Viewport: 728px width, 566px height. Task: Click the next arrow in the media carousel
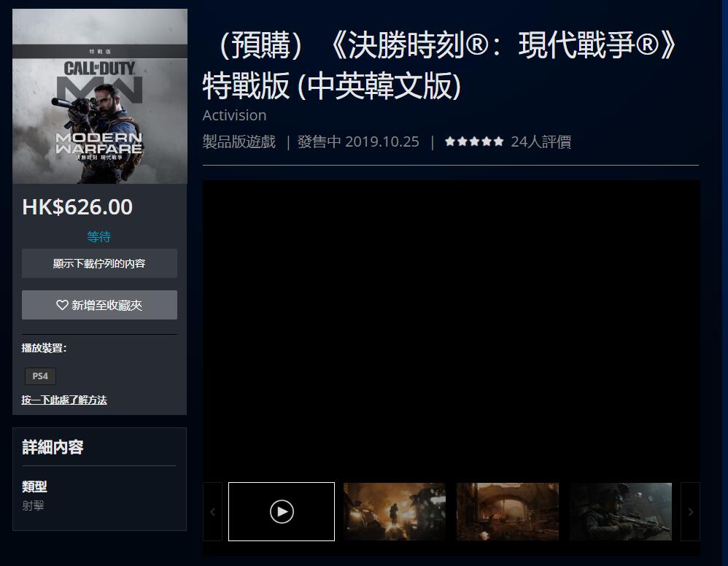pos(690,512)
